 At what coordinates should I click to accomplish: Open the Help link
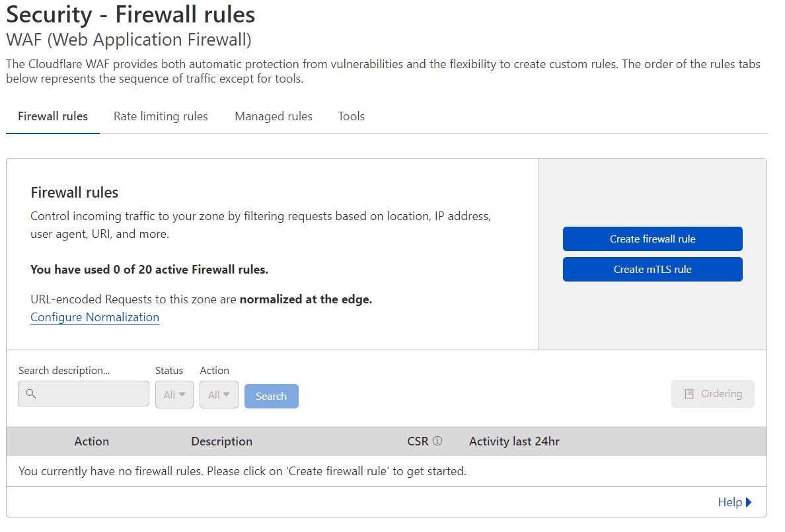tap(734, 502)
